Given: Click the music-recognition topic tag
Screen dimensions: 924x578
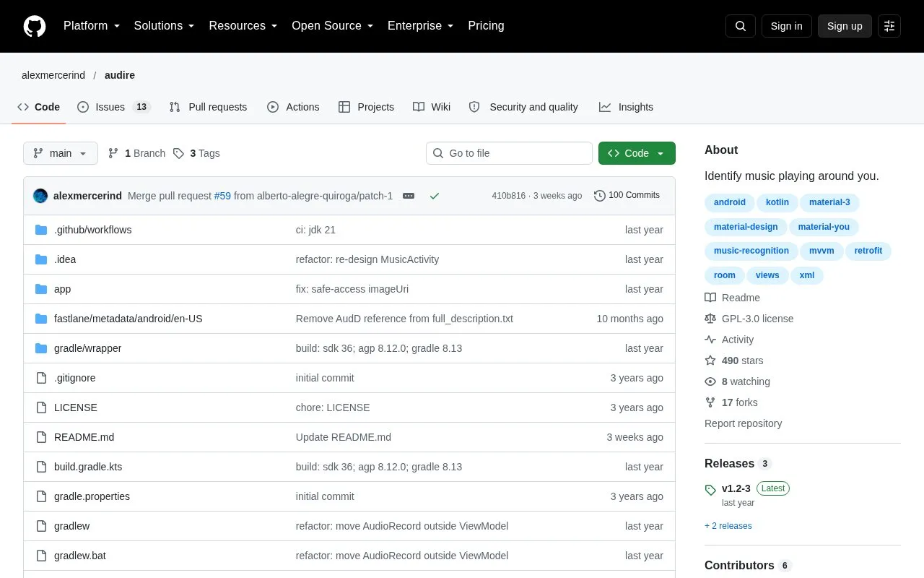Looking at the screenshot, I should tap(751, 251).
